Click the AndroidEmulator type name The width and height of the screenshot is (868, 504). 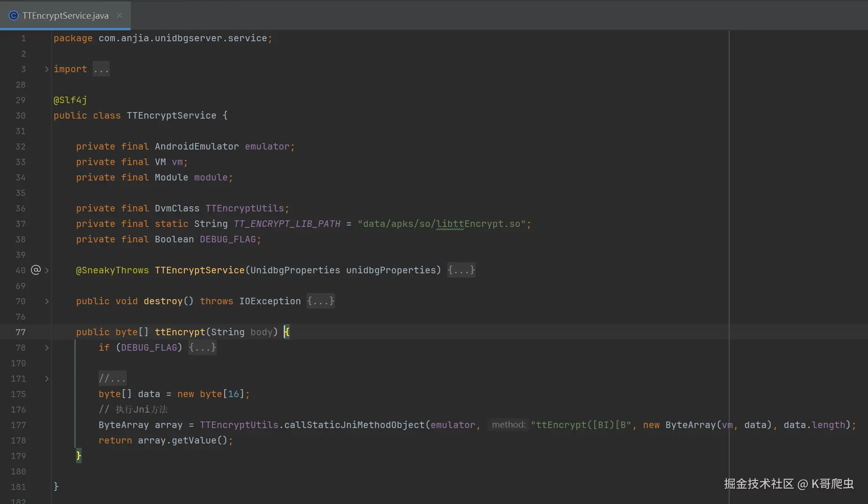coord(197,147)
